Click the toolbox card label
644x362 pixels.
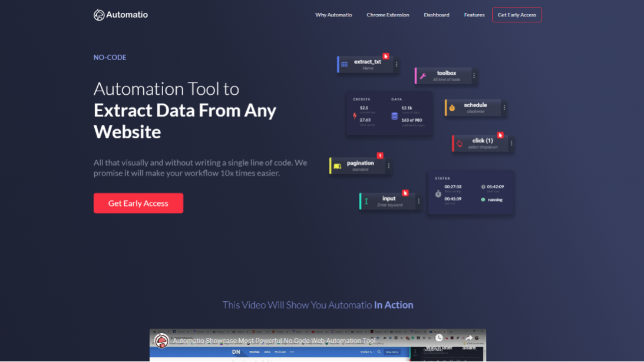[x=447, y=73]
